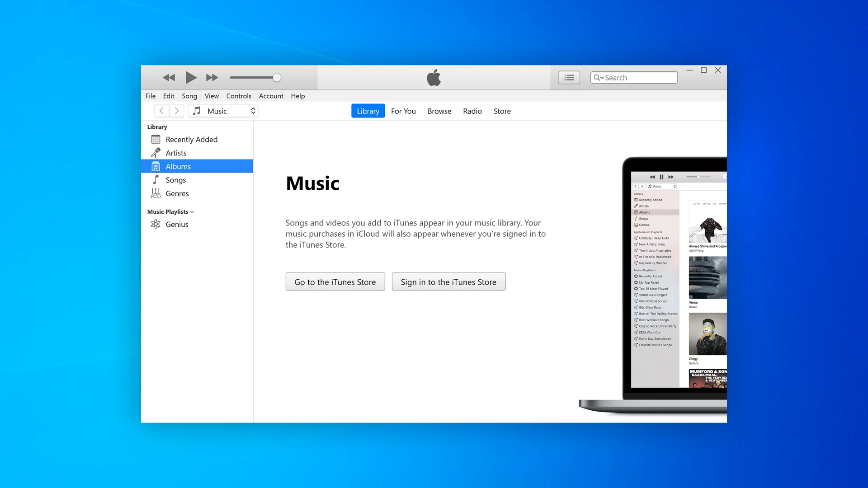This screenshot has width=868, height=488.
Task: Click Sign in to the iTunes Store button
Action: [448, 281]
